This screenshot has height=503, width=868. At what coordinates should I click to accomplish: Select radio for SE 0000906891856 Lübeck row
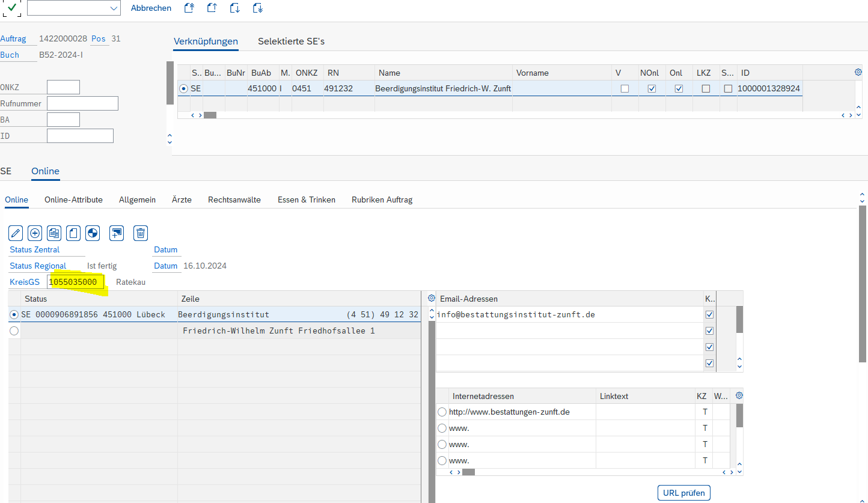click(14, 314)
